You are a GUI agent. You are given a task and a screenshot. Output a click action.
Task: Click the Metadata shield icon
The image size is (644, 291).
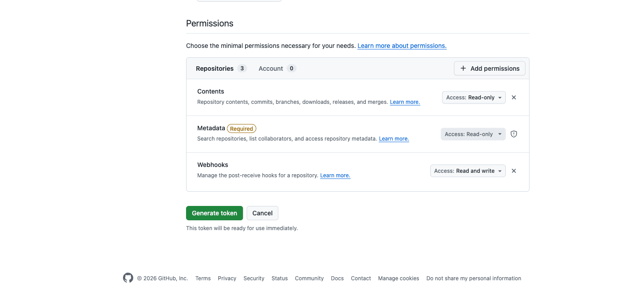coord(514,134)
